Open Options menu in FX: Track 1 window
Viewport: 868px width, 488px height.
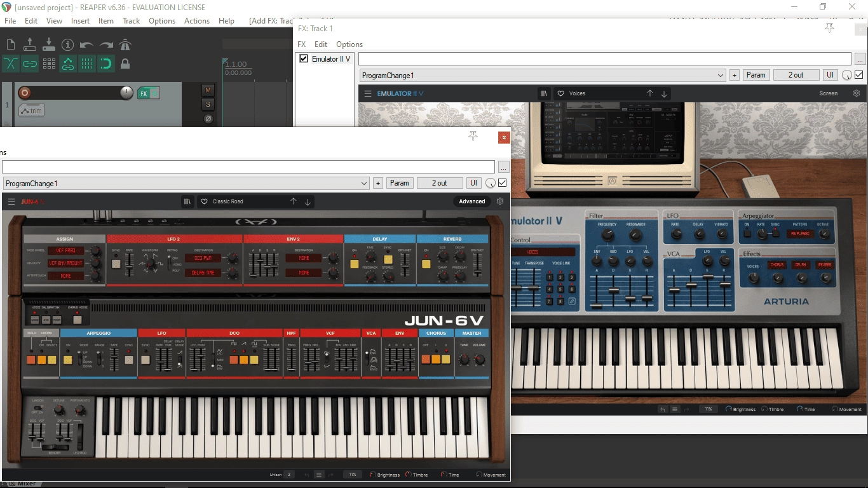[349, 44]
